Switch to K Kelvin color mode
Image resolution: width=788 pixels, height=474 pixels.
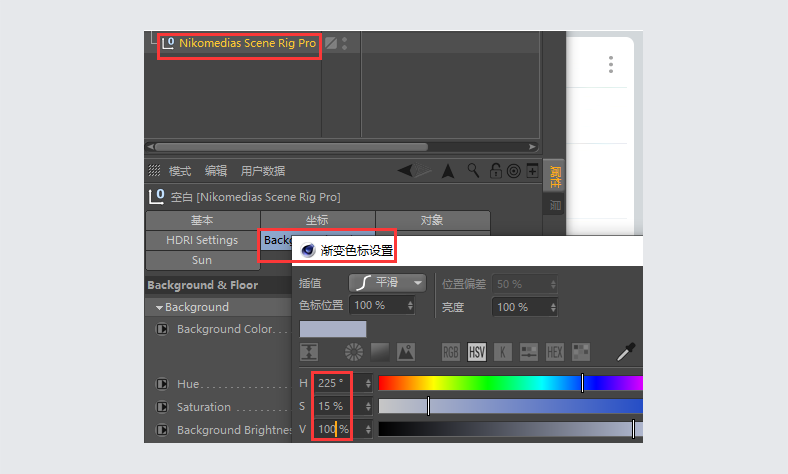503,352
